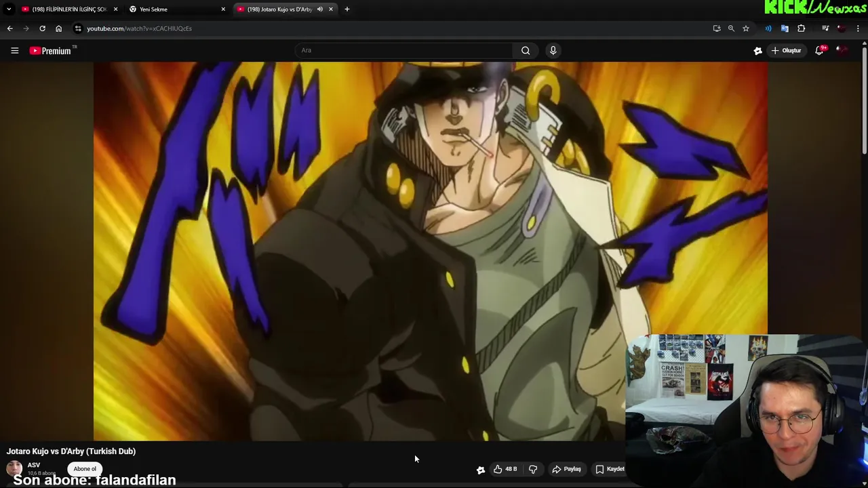Screen dimensions: 868x488
Task: Open YouTube account avatar menu
Action: click(x=842, y=50)
